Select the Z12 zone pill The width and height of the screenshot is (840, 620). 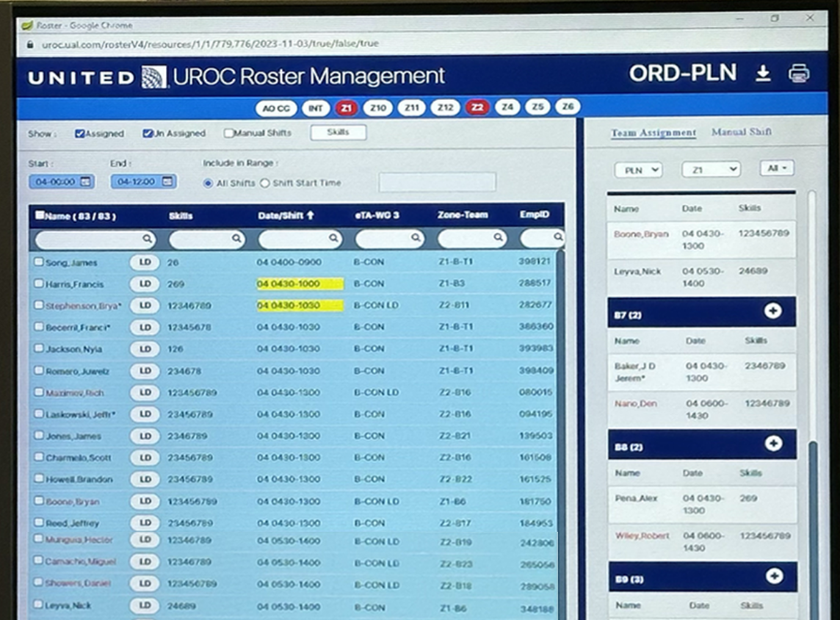pyautogui.click(x=445, y=107)
